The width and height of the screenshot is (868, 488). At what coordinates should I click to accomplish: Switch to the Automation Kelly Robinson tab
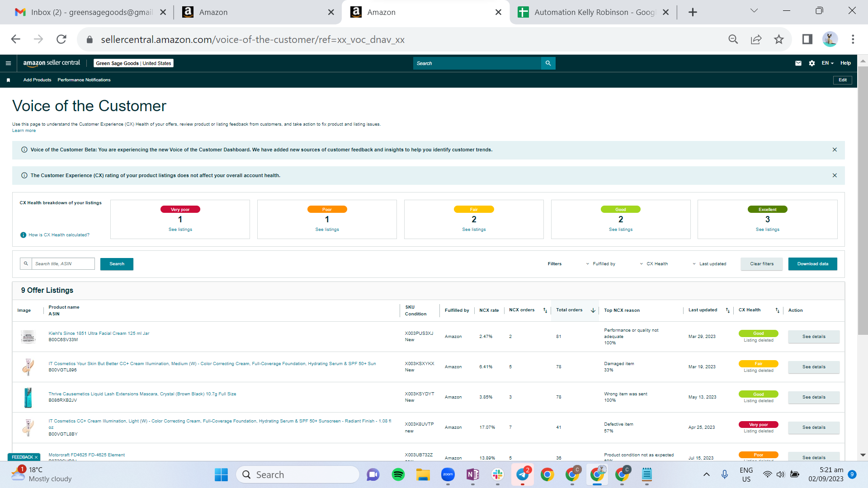point(593,12)
